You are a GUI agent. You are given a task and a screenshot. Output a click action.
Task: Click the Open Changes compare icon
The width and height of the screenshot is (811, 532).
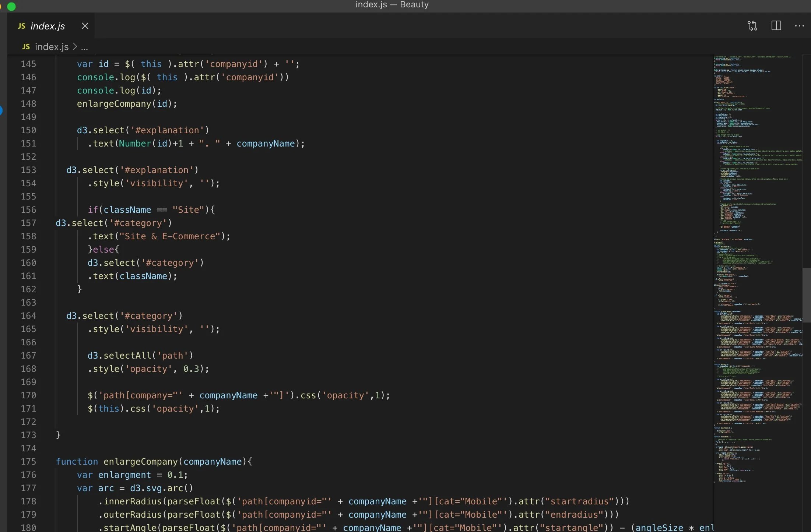pos(752,26)
